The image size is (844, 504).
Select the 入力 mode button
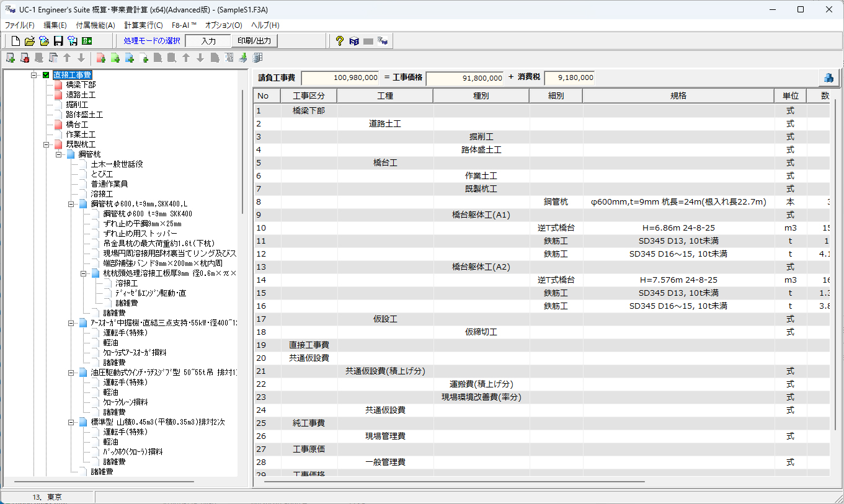tap(208, 41)
